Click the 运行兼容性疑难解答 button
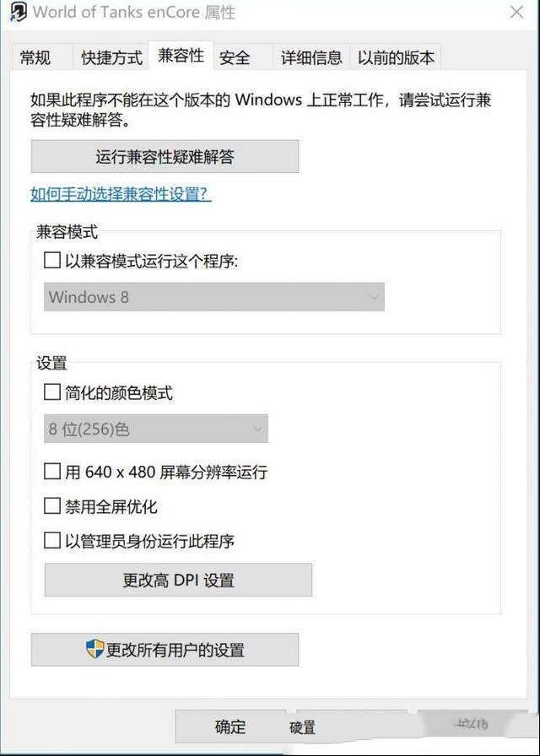 (x=165, y=157)
